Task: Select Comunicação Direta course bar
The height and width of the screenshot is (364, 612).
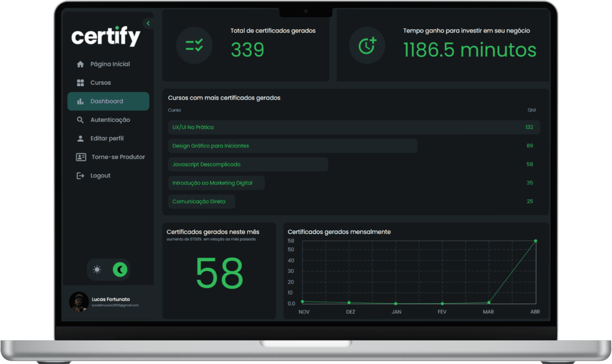Action: click(201, 202)
